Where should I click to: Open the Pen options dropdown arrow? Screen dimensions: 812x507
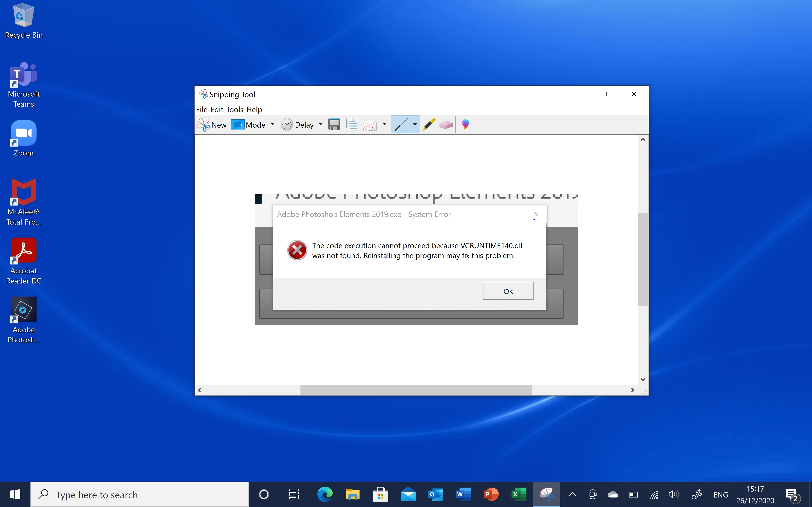click(415, 124)
